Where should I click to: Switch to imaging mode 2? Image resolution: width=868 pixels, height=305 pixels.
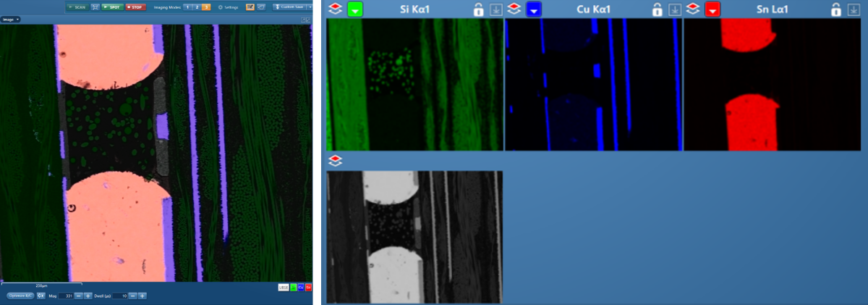(196, 7)
